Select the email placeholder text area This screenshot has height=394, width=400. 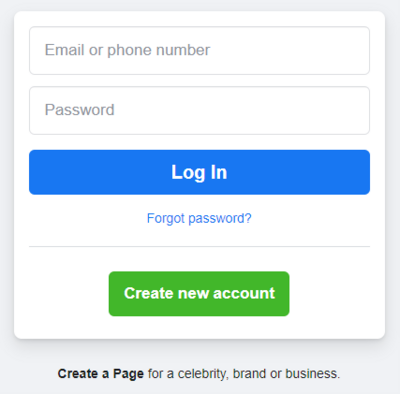127,50
